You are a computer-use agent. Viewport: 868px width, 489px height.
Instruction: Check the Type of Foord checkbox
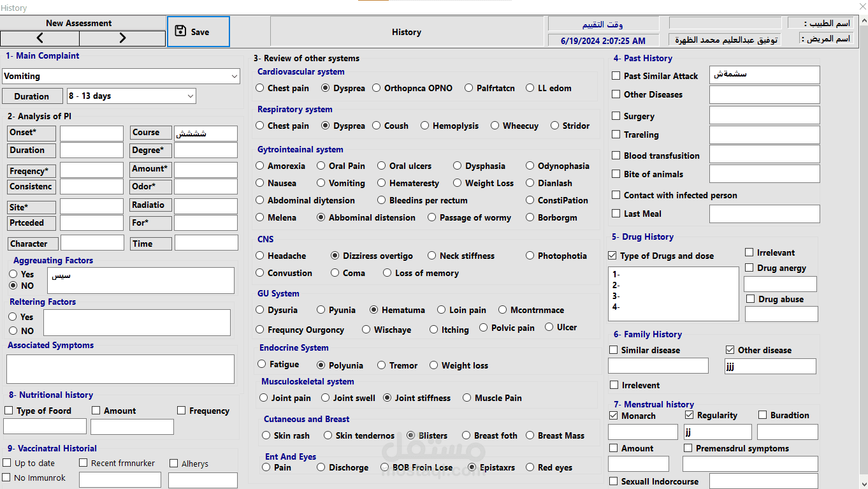tap(9, 411)
